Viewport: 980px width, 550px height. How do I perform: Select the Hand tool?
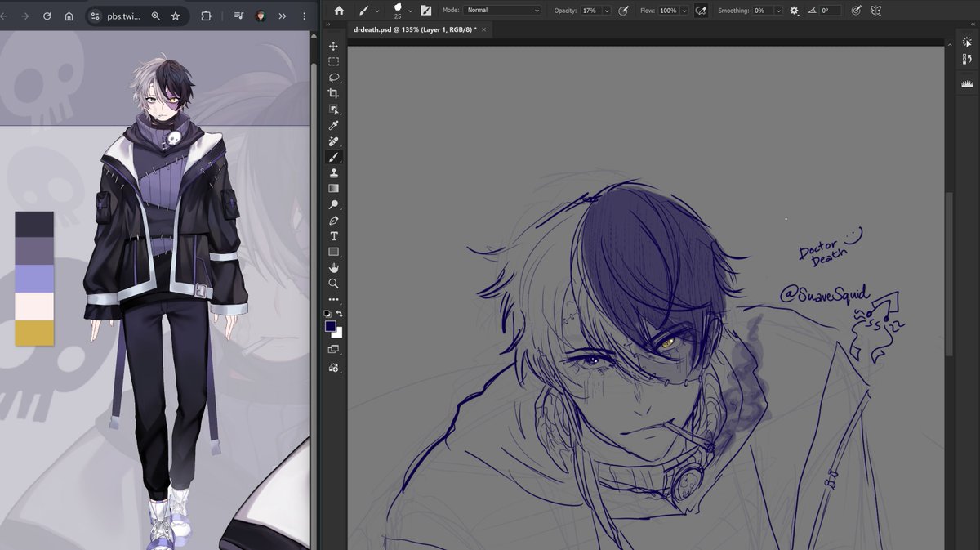(x=333, y=268)
